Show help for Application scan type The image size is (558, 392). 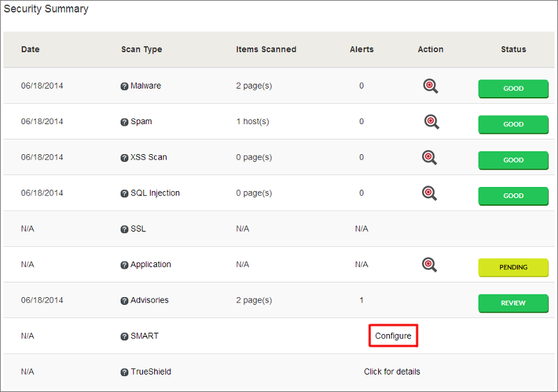[x=125, y=265]
